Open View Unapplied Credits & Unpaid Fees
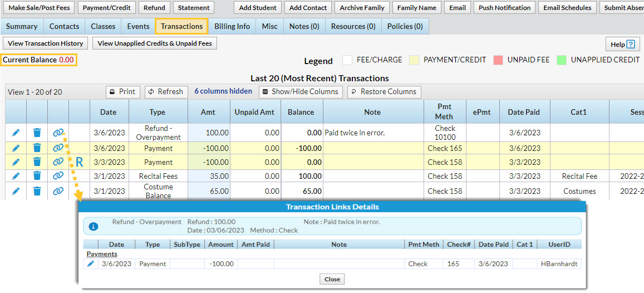 click(154, 43)
